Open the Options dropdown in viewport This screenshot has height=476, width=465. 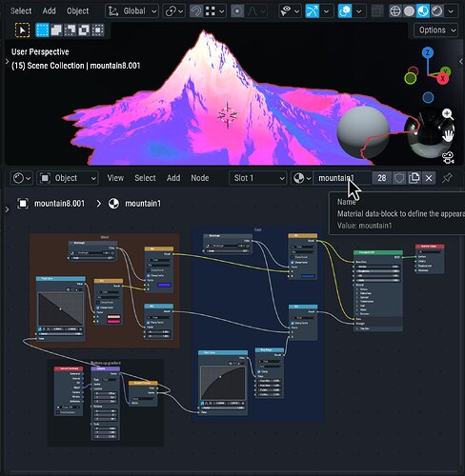[436, 30]
